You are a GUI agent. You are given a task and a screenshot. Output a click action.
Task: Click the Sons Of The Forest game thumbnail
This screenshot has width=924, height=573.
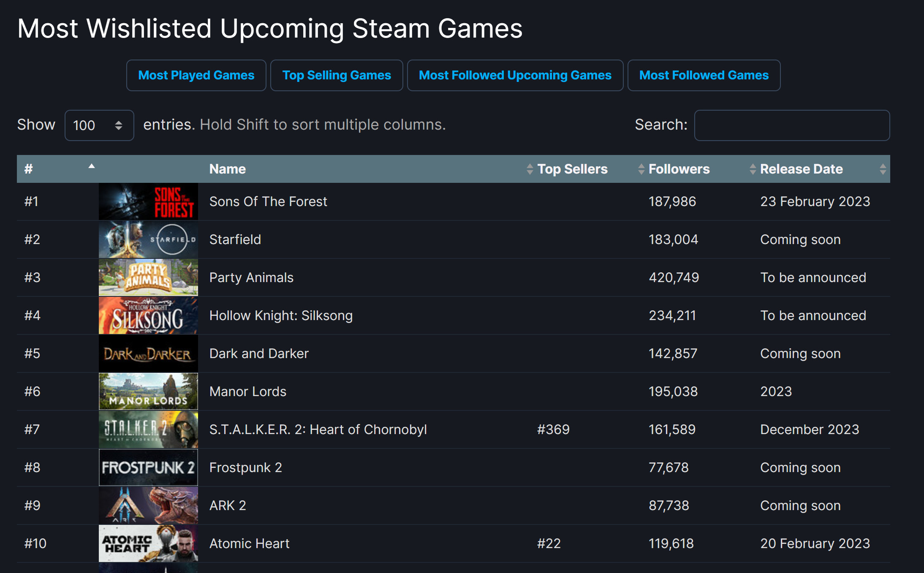148,201
